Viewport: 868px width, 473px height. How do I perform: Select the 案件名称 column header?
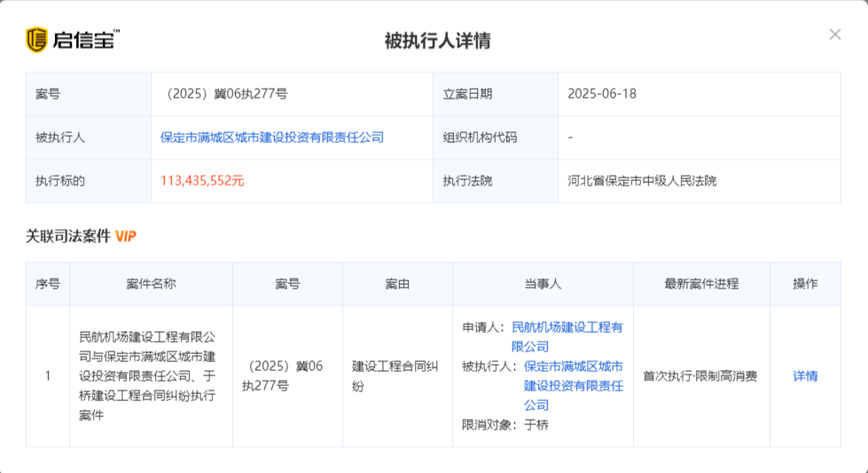point(151,284)
